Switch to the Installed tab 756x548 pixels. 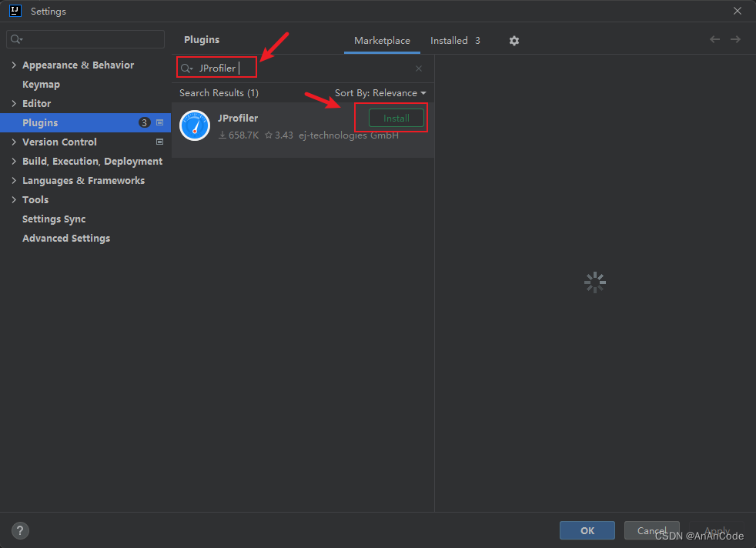pyautogui.click(x=454, y=41)
